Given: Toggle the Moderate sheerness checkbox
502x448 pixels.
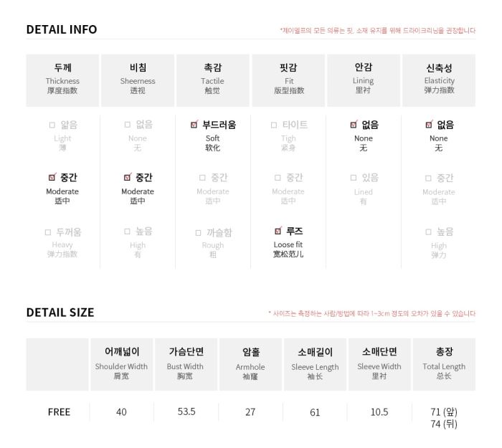Looking at the screenshot, I should 128,177.
